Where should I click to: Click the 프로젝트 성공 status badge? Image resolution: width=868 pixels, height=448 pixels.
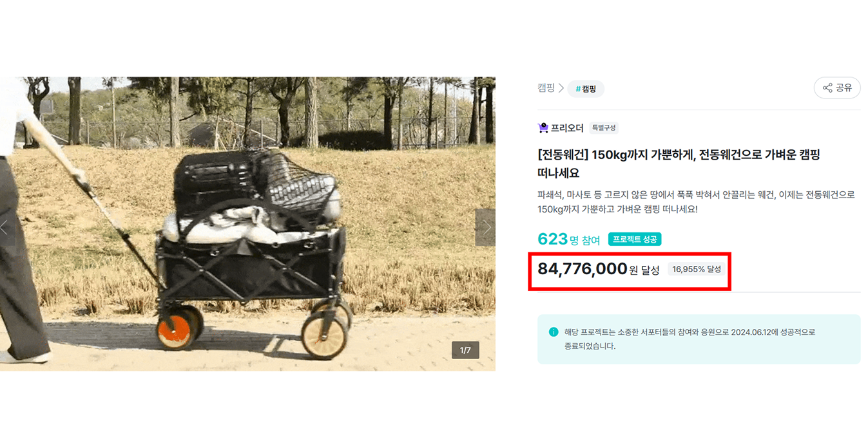pos(635,238)
